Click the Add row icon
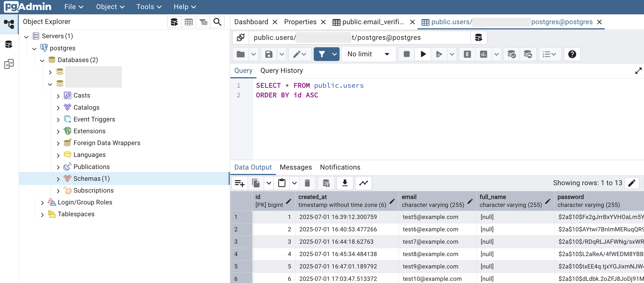 click(240, 183)
